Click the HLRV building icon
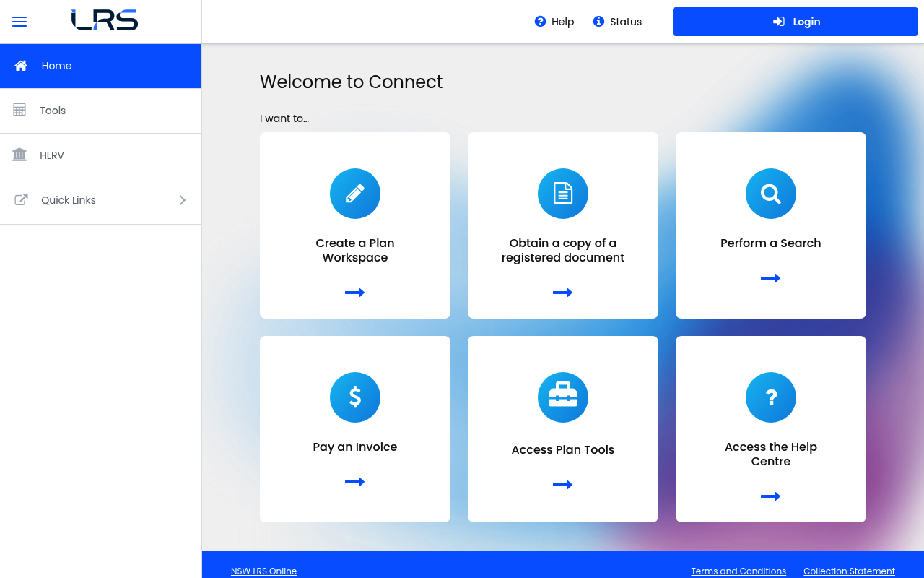The width and height of the screenshot is (924, 578). click(19, 155)
